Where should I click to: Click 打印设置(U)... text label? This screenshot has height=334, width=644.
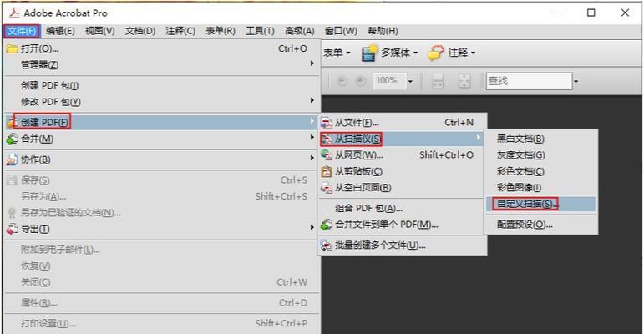click(x=48, y=323)
